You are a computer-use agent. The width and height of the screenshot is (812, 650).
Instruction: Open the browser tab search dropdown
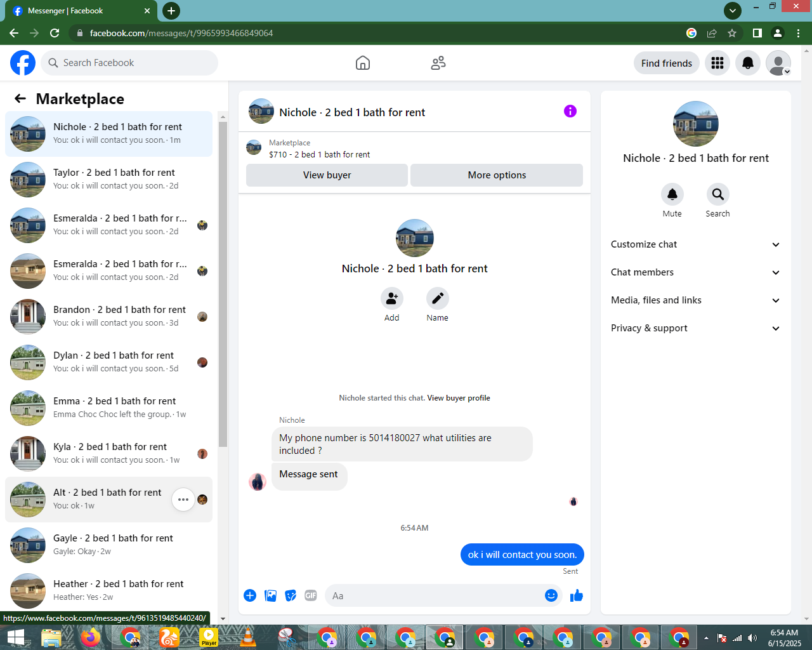click(x=733, y=10)
